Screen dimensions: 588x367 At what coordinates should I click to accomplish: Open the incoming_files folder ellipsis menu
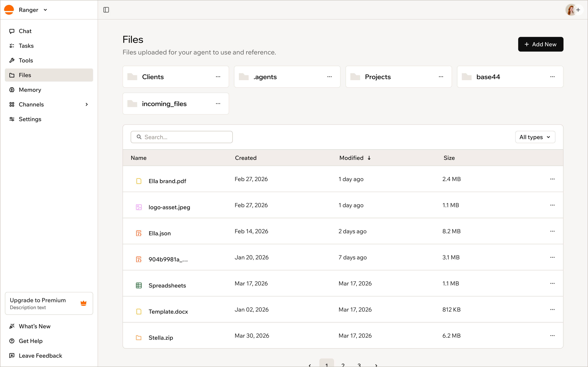(218, 104)
